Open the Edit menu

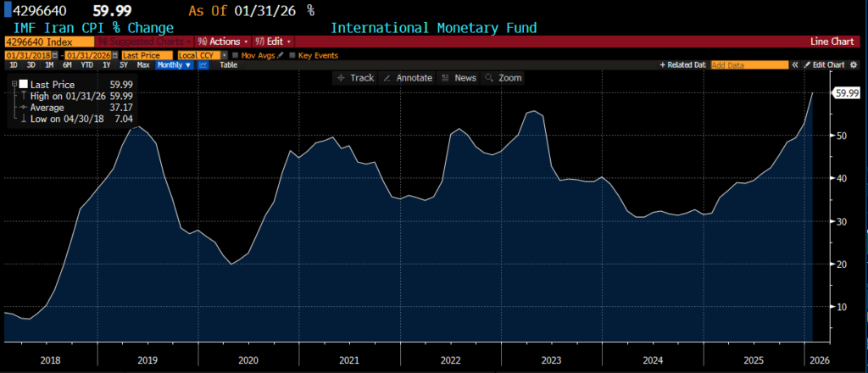(x=270, y=41)
